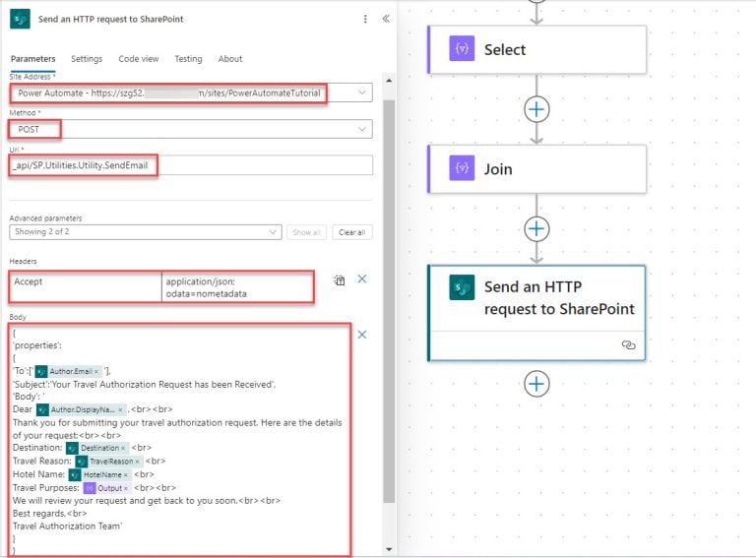
Task: Click the scrollbar up arrow
Action: pos(389,81)
